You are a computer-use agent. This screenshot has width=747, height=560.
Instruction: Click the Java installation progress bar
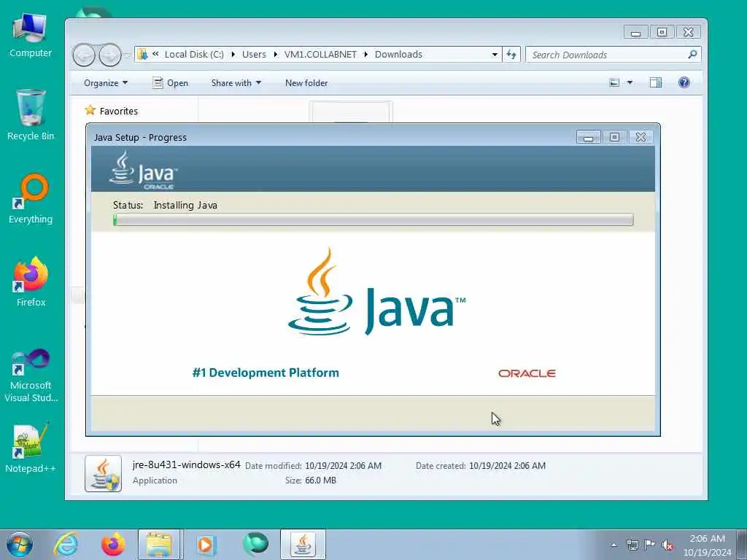point(373,219)
